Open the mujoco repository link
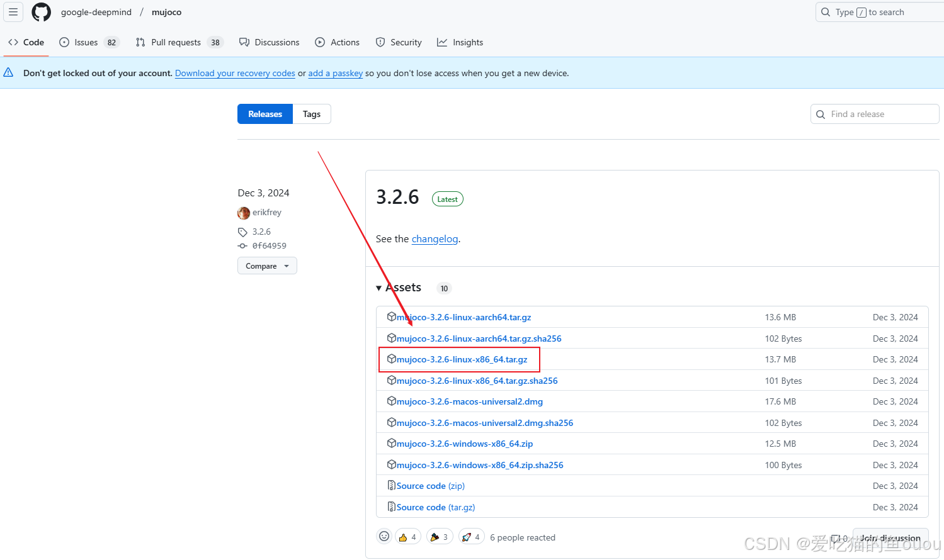This screenshot has height=560, width=944. pyautogui.click(x=166, y=12)
